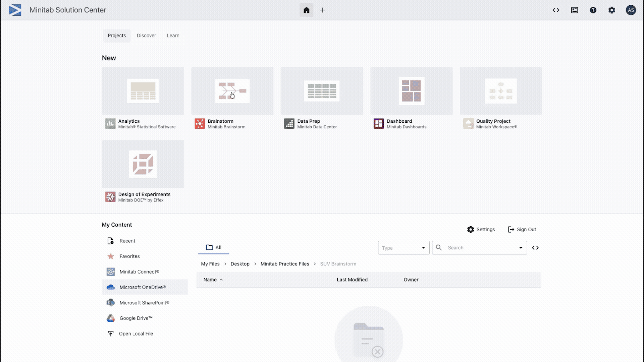Select Google Drive in My Content
The height and width of the screenshot is (362, 644).
(x=145, y=318)
